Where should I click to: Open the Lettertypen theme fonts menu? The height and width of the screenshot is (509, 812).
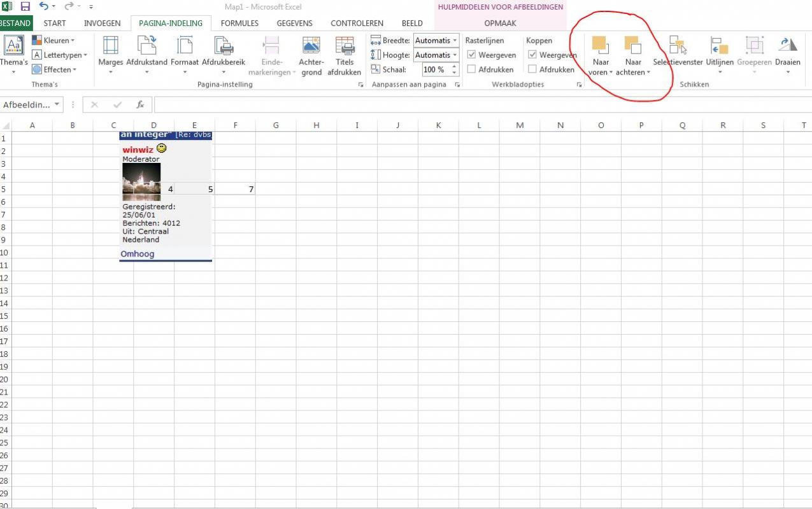tap(60, 55)
